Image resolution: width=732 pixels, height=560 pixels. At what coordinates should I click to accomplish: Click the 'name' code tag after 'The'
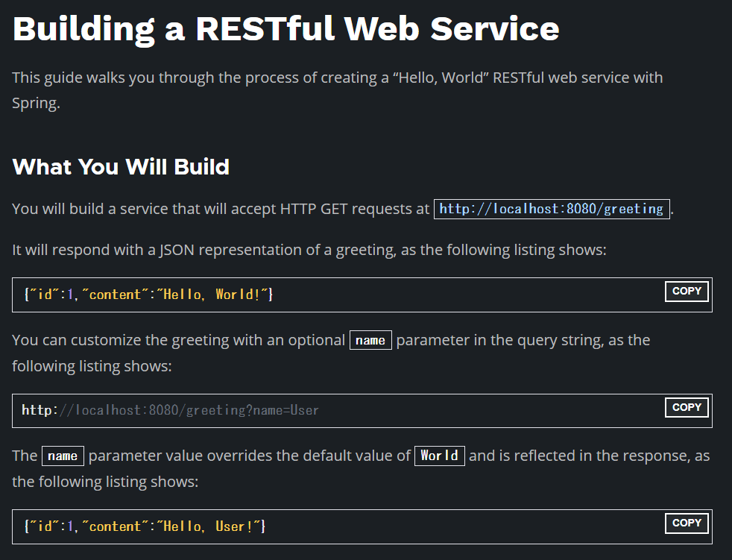click(x=63, y=456)
